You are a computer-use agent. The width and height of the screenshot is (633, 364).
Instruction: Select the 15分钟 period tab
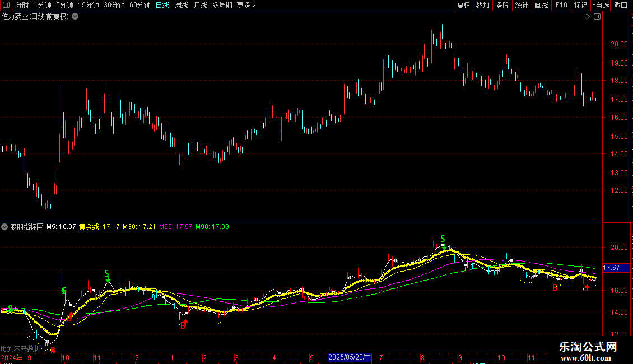tap(89, 5)
